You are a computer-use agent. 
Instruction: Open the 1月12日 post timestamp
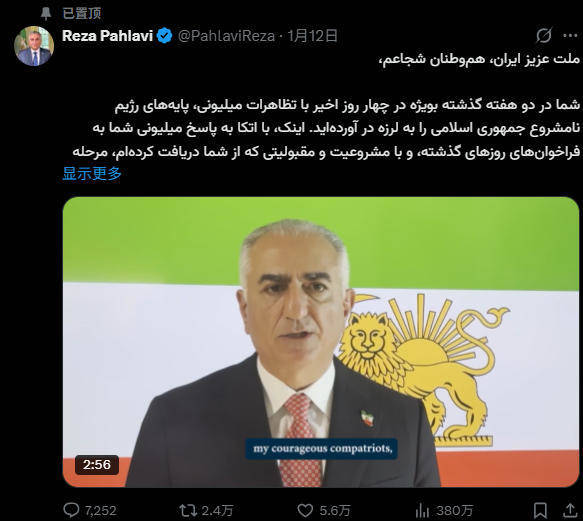click(x=312, y=36)
